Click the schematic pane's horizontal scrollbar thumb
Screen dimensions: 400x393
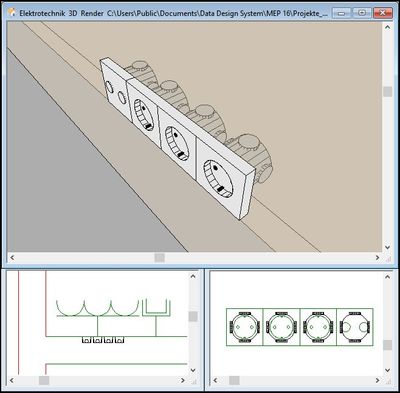click(x=44, y=380)
